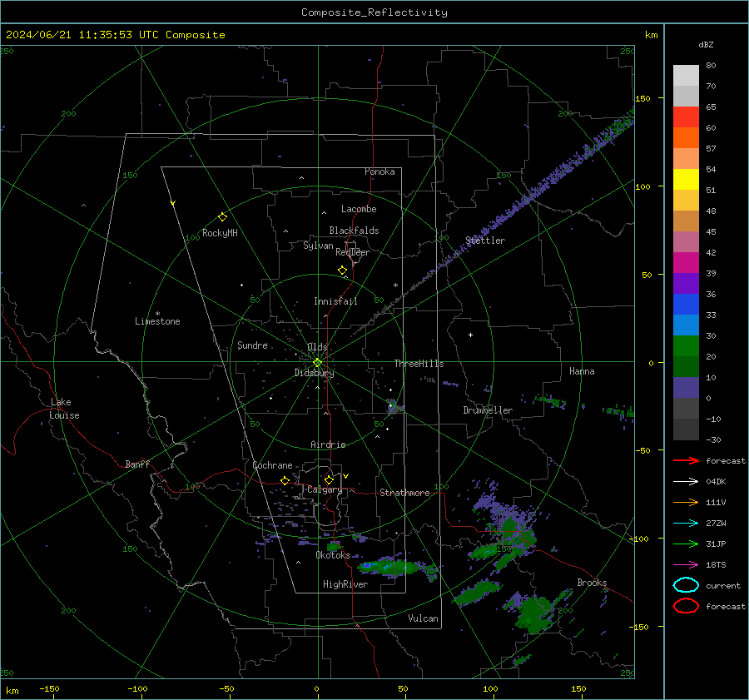Click the Stettler town label
This screenshot has width=749, height=700.
point(485,241)
